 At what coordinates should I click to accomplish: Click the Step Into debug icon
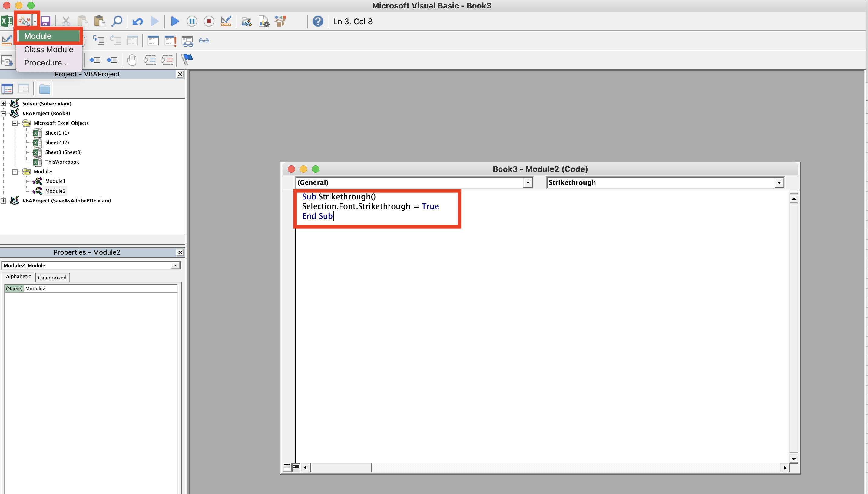click(99, 41)
